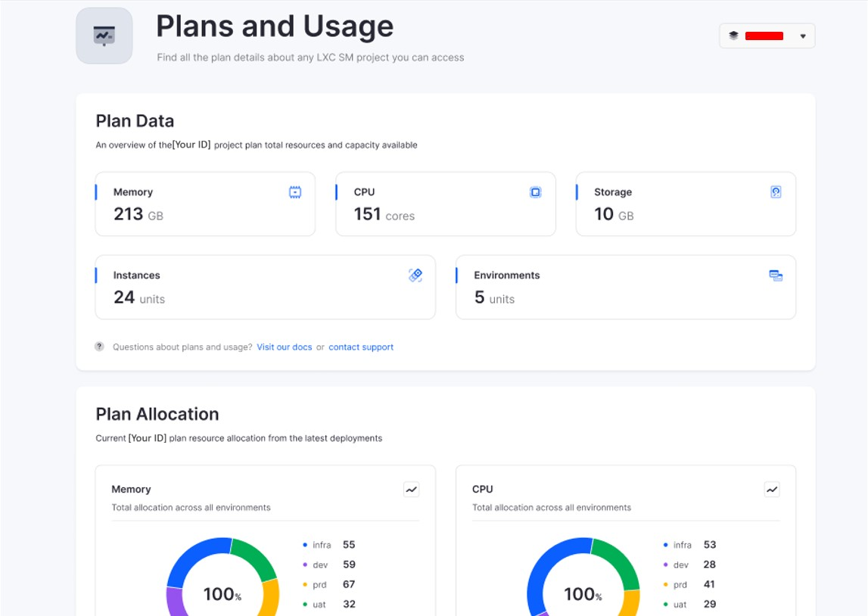Click the Plans and Usage presentation icon
Viewport: 868px width, 616px height.
tap(104, 36)
